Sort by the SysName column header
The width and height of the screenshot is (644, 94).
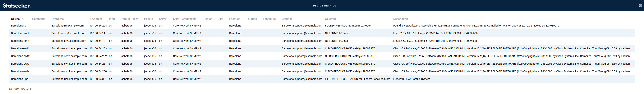click(x=58, y=19)
